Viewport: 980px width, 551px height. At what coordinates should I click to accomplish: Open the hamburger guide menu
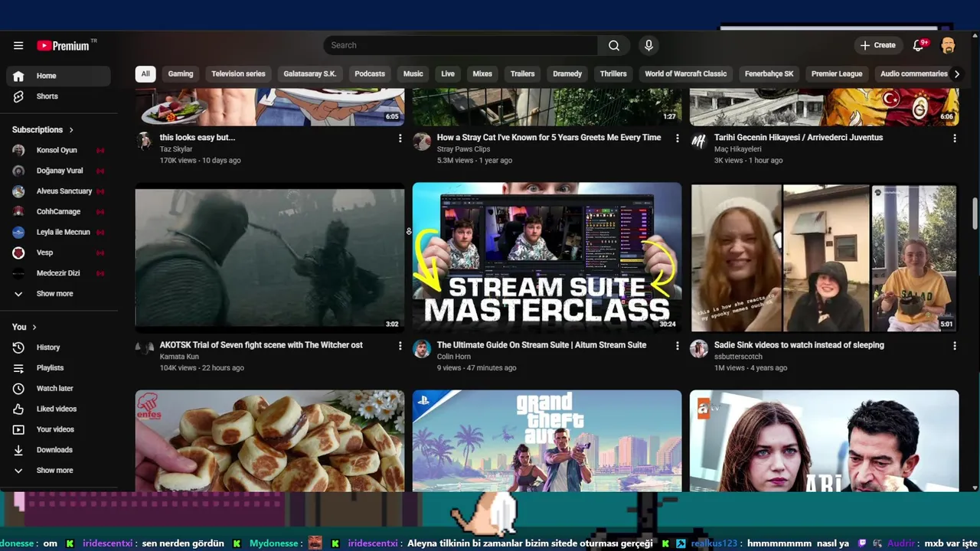[x=18, y=46]
